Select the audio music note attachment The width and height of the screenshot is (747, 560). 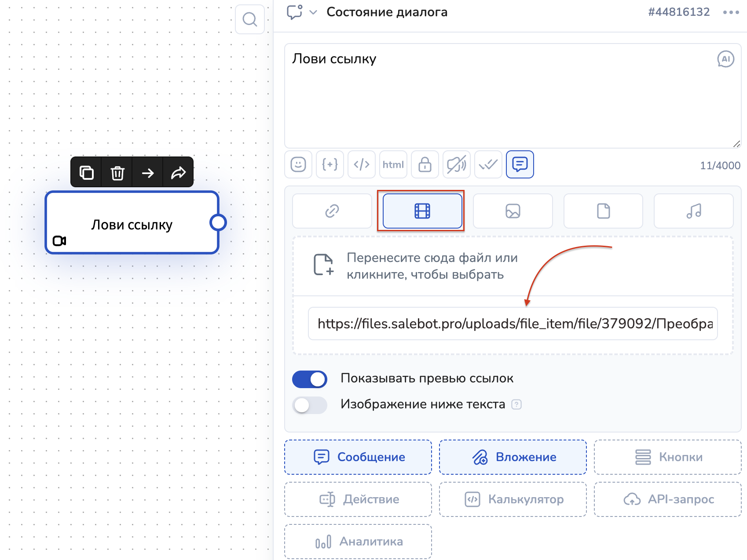point(693,211)
